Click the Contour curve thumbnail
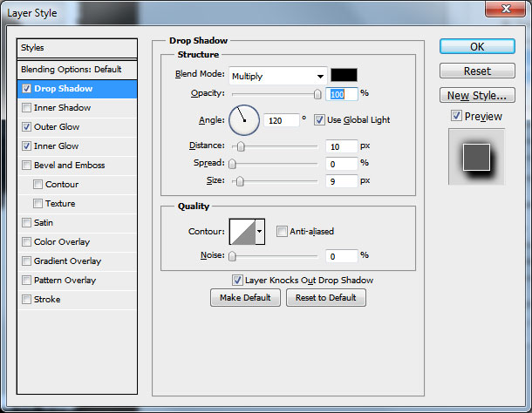 (242, 232)
